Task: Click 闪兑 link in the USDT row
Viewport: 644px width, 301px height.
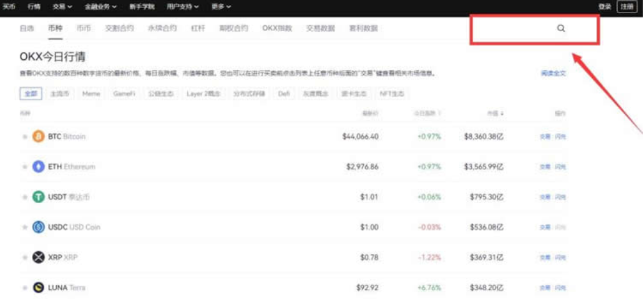Action: [560, 198]
